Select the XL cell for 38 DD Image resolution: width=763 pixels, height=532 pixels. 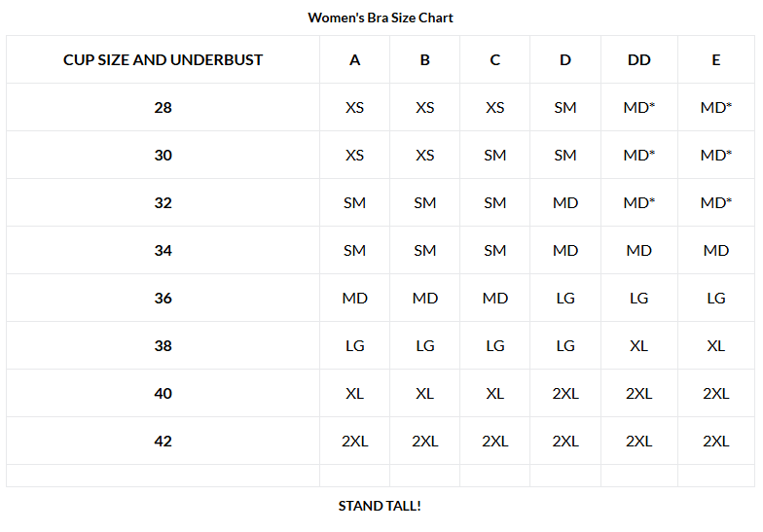(638, 345)
